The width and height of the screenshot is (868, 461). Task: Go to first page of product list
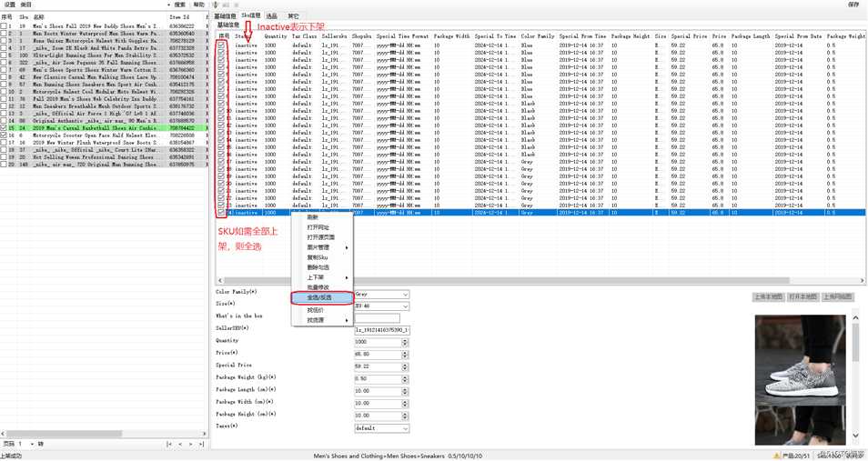pyautogui.click(x=169, y=444)
